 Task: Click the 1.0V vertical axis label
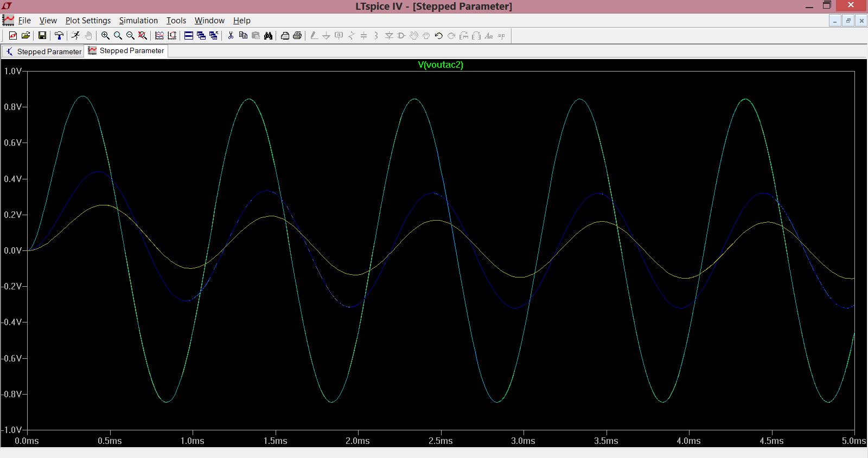click(x=12, y=71)
